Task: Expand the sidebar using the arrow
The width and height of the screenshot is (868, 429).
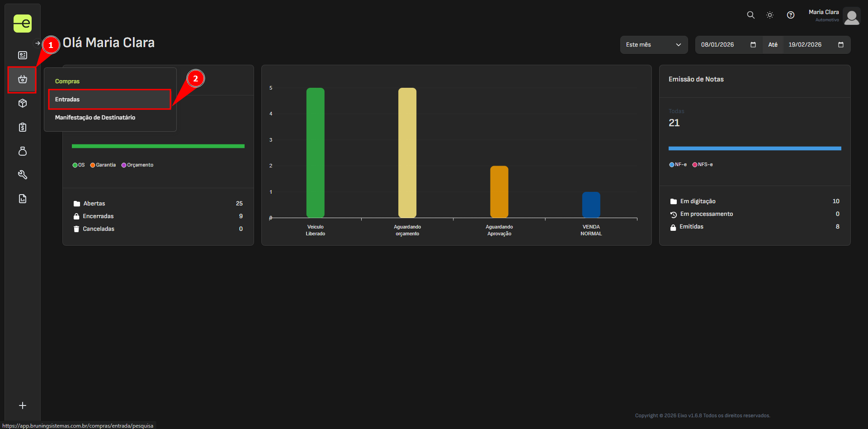Action: click(x=38, y=43)
